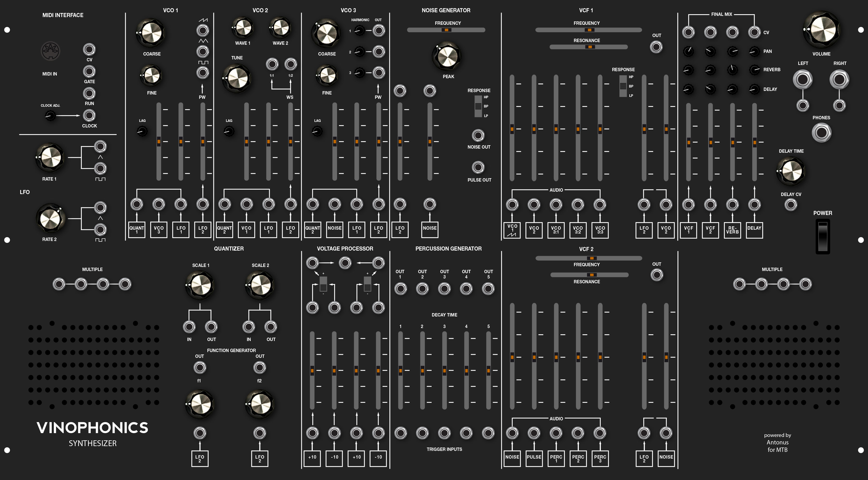Image resolution: width=868 pixels, height=480 pixels.
Task: Click the Function Generator f1 OUT jack
Action: tap(199, 367)
